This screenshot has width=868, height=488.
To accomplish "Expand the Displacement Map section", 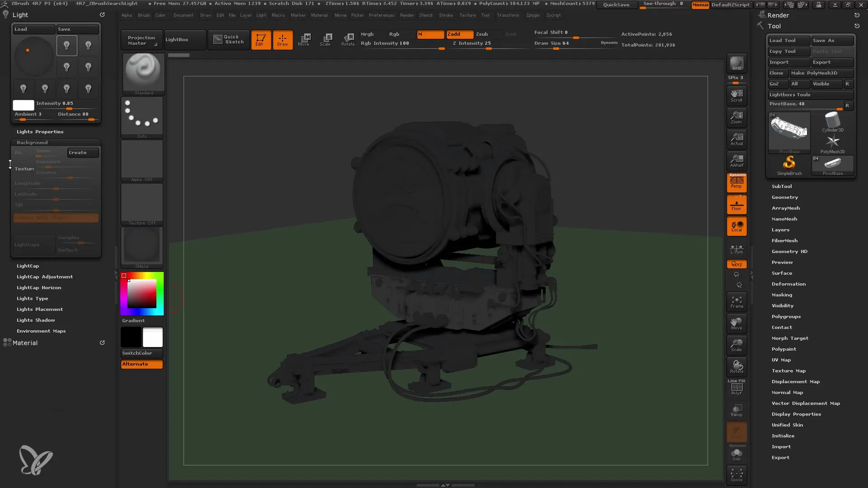I will [795, 381].
